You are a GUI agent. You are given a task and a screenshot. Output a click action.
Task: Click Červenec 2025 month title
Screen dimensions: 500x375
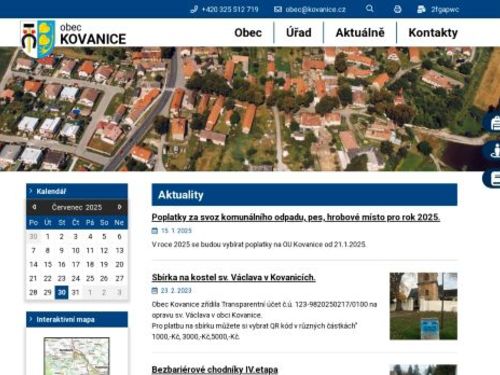click(77, 207)
